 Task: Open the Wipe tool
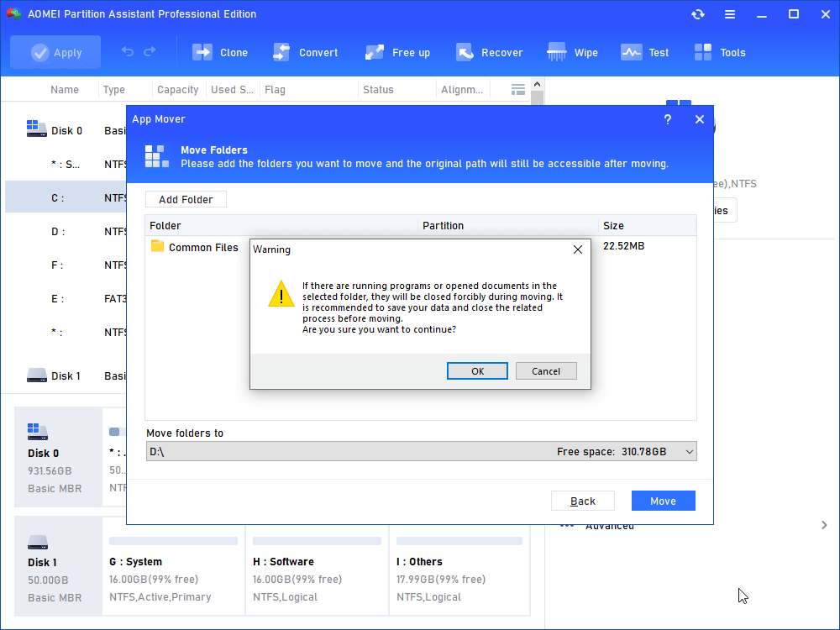[557, 52]
